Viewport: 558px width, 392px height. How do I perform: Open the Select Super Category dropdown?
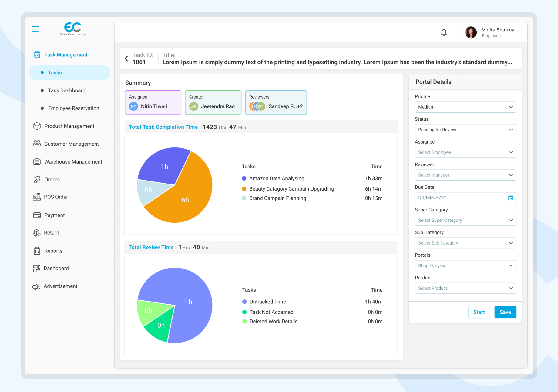click(465, 220)
